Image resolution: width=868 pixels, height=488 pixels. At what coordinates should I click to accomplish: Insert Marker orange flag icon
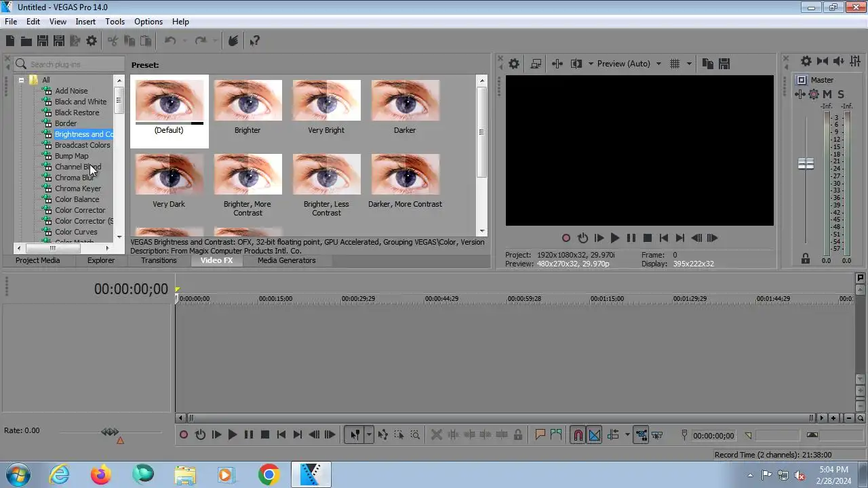(x=540, y=435)
